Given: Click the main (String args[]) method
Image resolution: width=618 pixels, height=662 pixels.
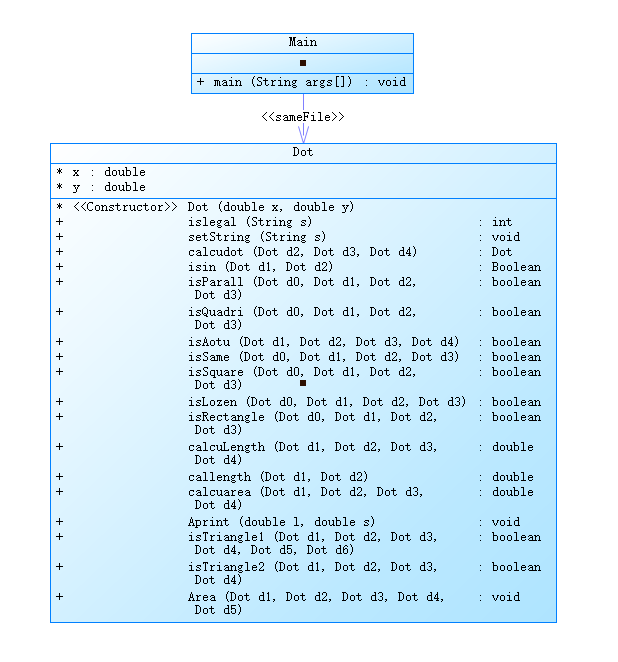Looking at the screenshot, I should pyautogui.click(x=302, y=82).
